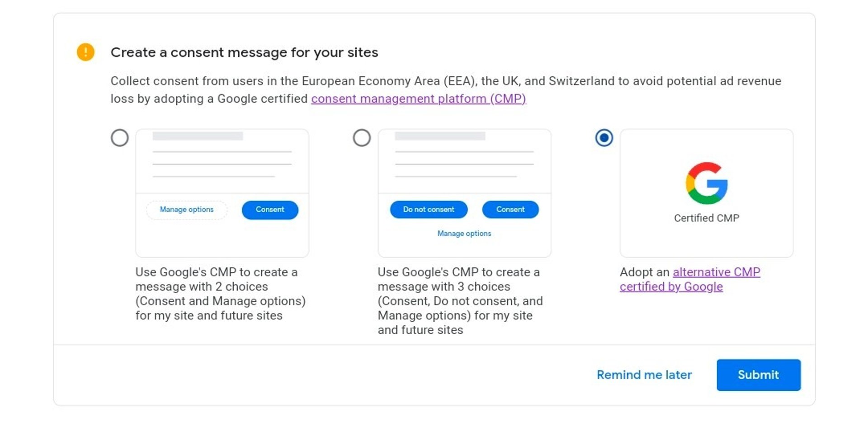
Task: Click the Google G logo
Action: click(x=707, y=183)
